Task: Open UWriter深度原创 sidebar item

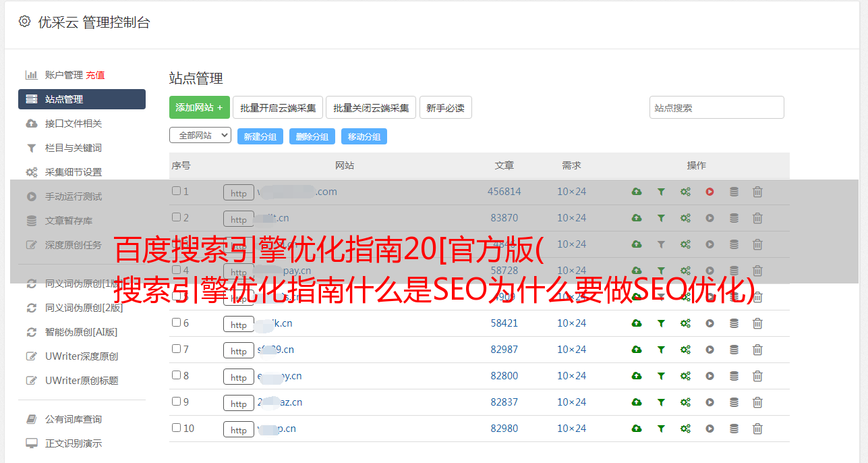Action: click(x=82, y=356)
